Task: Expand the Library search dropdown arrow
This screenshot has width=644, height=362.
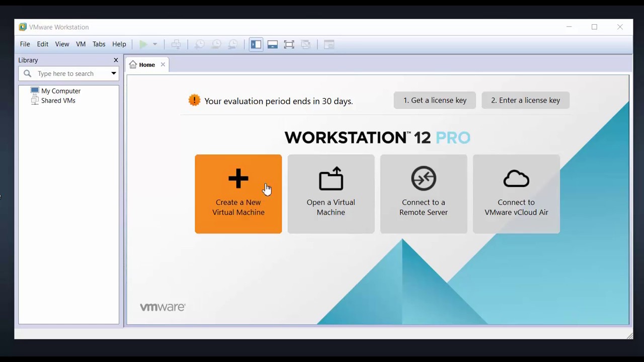Action: 114,73
